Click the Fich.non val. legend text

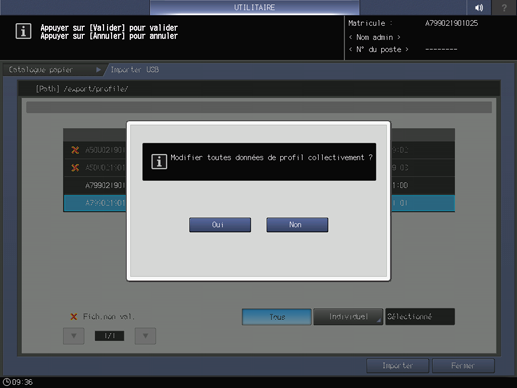tap(109, 317)
